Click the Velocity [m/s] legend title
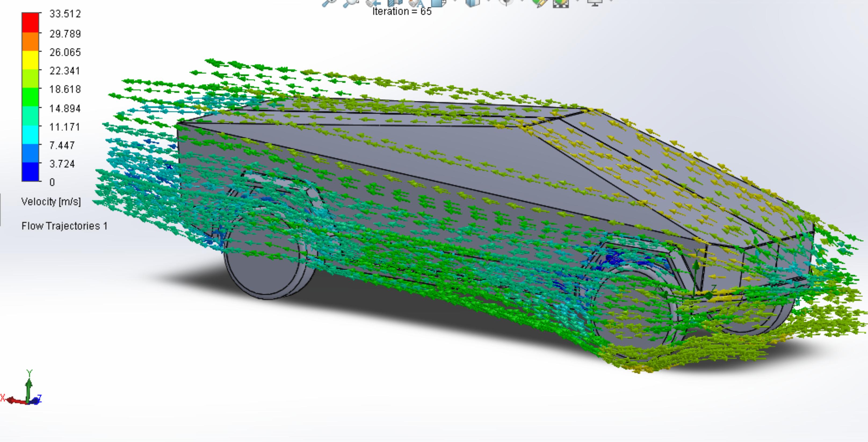This screenshot has height=442, width=868. (51, 202)
